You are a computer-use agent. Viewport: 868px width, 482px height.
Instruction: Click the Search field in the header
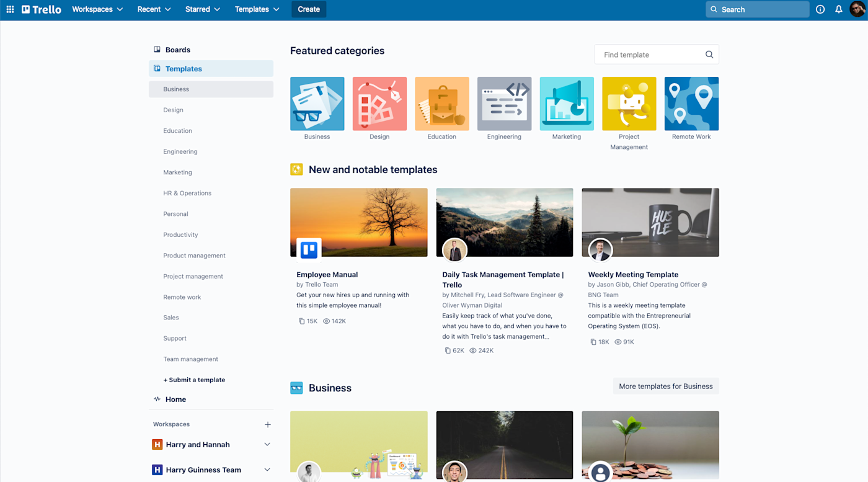tap(758, 9)
